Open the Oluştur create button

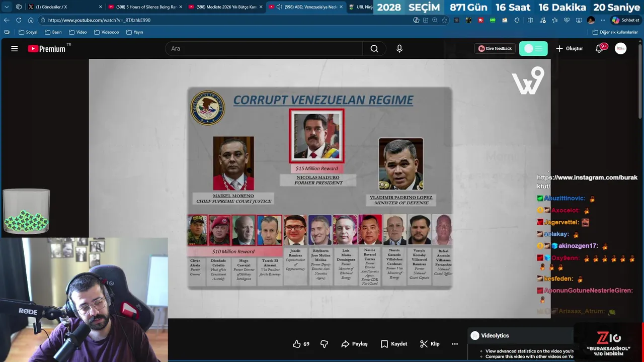tap(569, 49)
